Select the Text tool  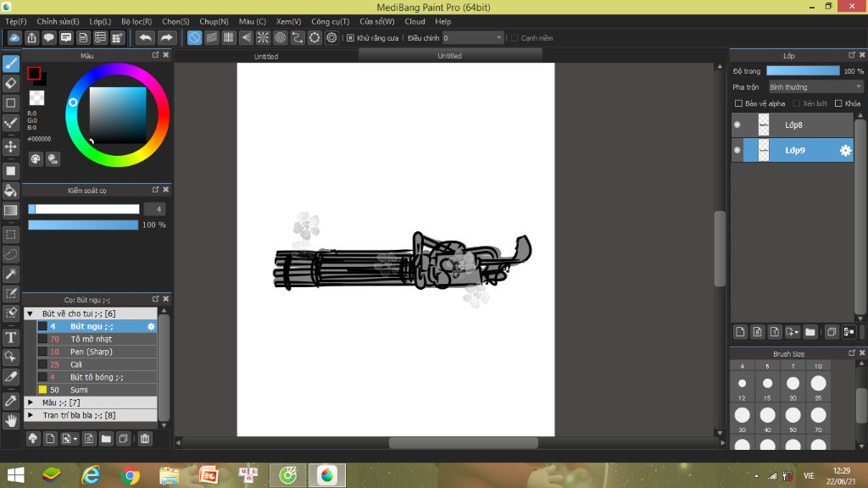coord(10,337)
